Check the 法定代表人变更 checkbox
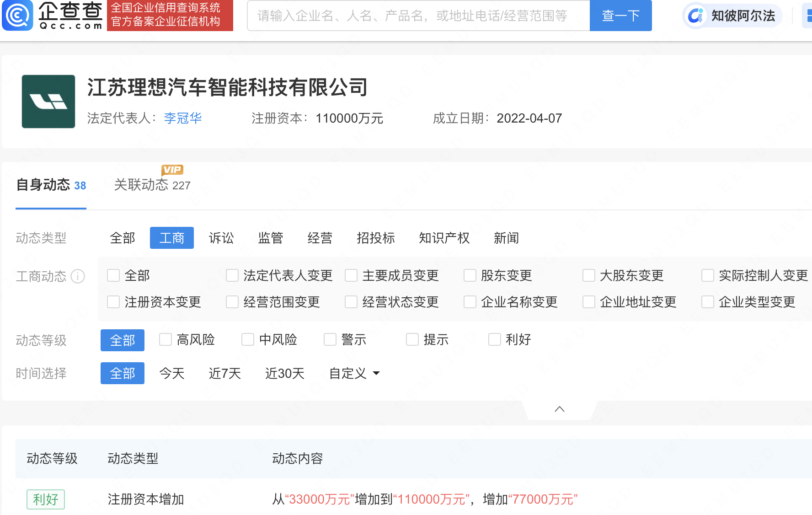 [x=232, y=275]
